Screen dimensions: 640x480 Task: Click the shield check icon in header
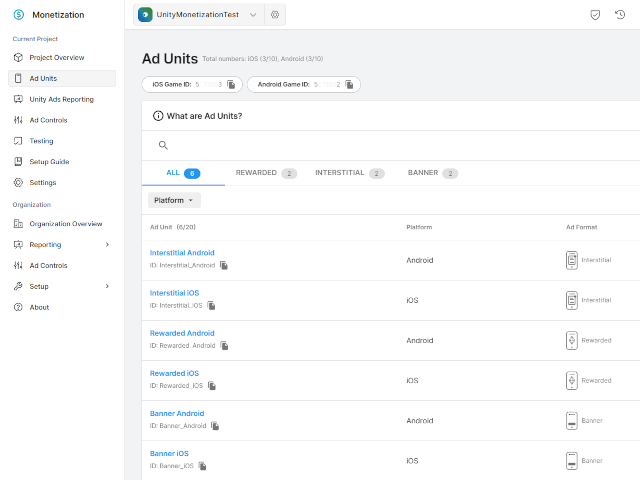(595, 15)
